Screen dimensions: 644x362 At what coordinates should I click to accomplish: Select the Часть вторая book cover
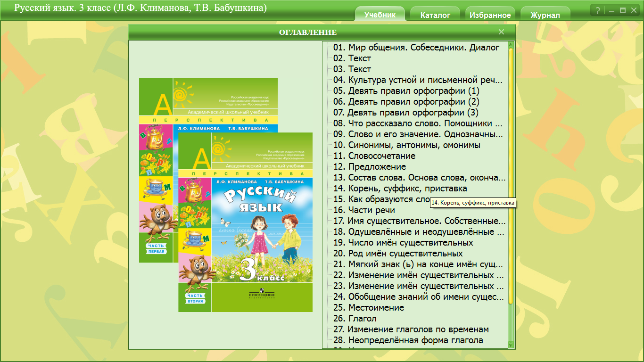[x=245, y=222]
